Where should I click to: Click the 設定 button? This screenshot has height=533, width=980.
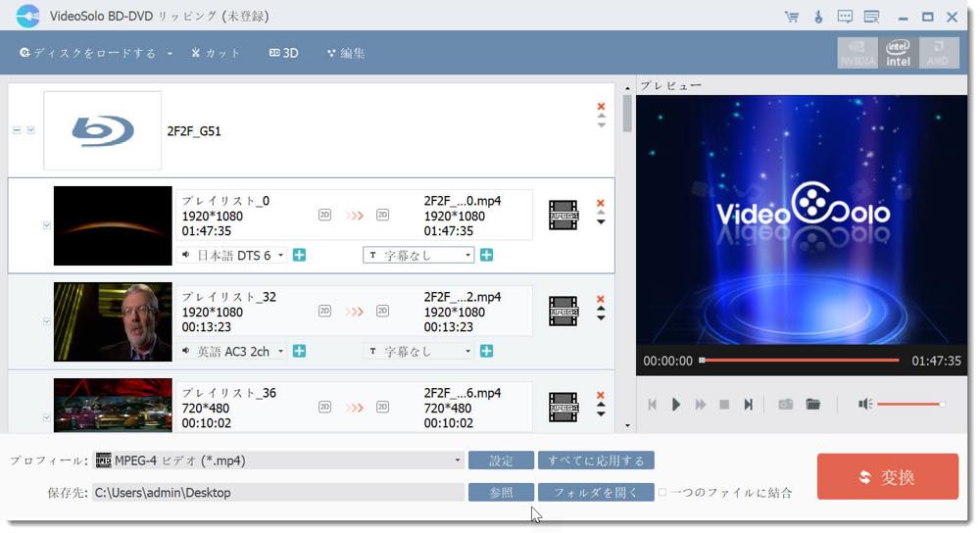click(x=501, y=460)
